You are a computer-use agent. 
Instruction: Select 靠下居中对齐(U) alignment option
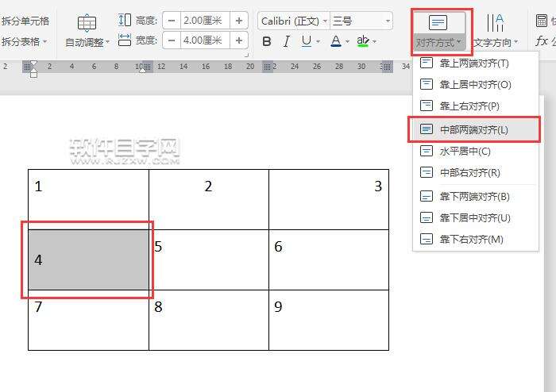coord(476,217)
